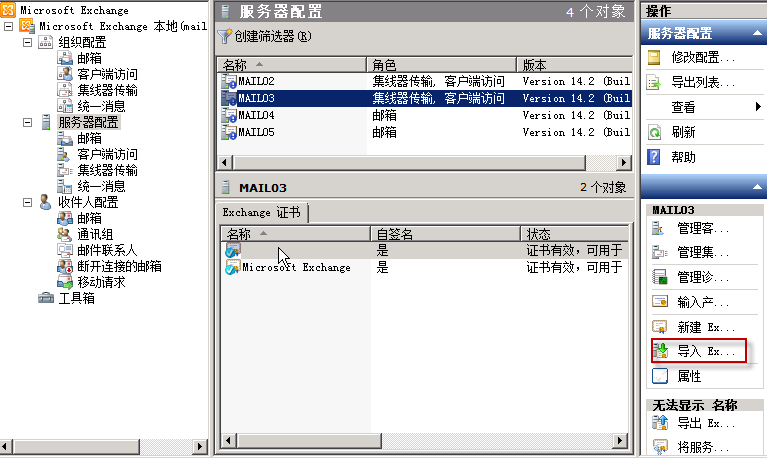Click the 集线器传输 icon under 服务器配置
The image size is (767, 458).
tap(65, 170)
